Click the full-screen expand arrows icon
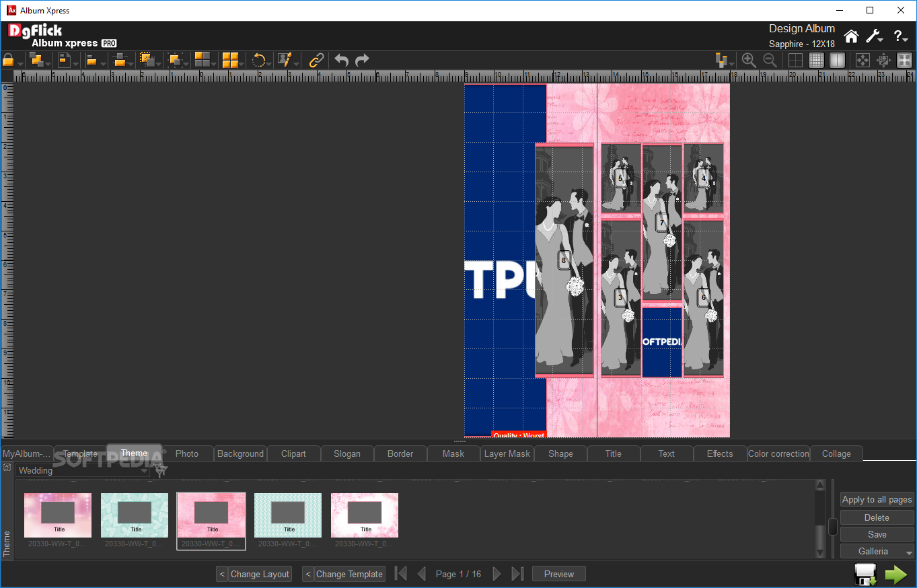 [904, 60]
